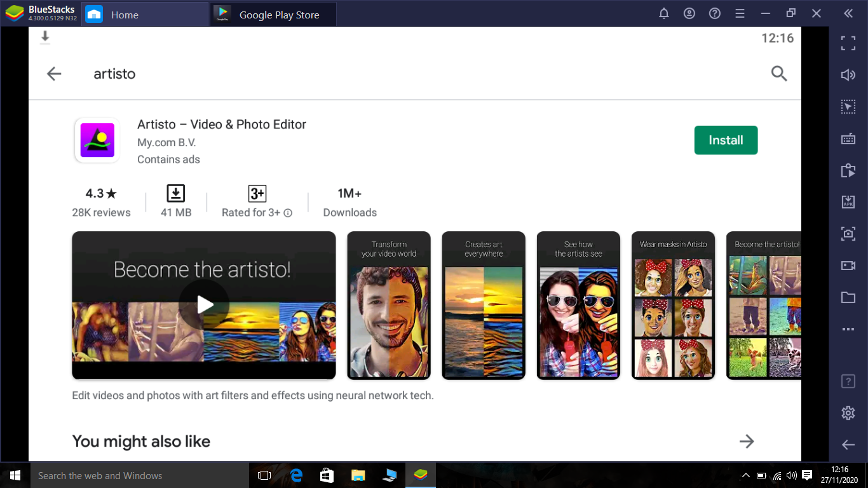The height and width of the screenshot is (488, 868).
Task: Open the system volume tray icon
Action: tap(792, 475)
